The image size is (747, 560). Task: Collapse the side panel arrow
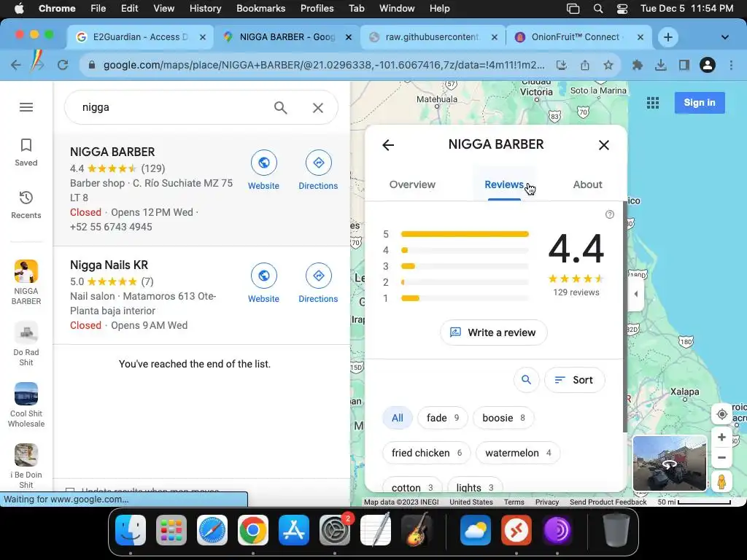pyautogui.click(x=636, y=294)
